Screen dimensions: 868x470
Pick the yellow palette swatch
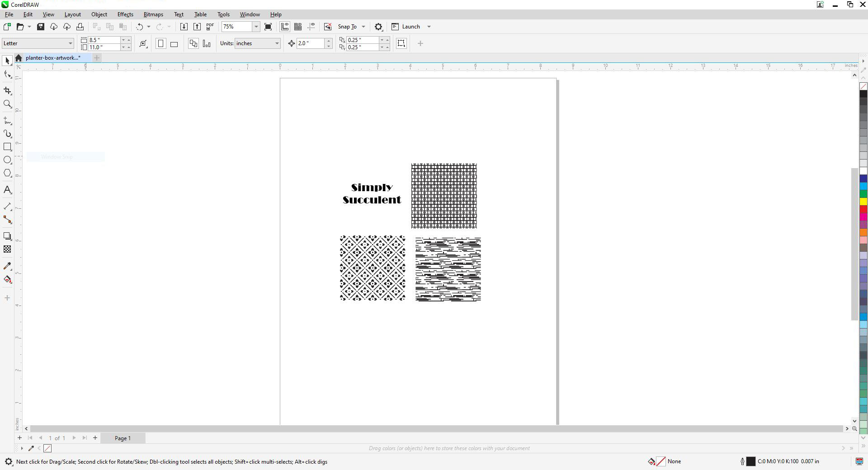(x=863, y=202)
